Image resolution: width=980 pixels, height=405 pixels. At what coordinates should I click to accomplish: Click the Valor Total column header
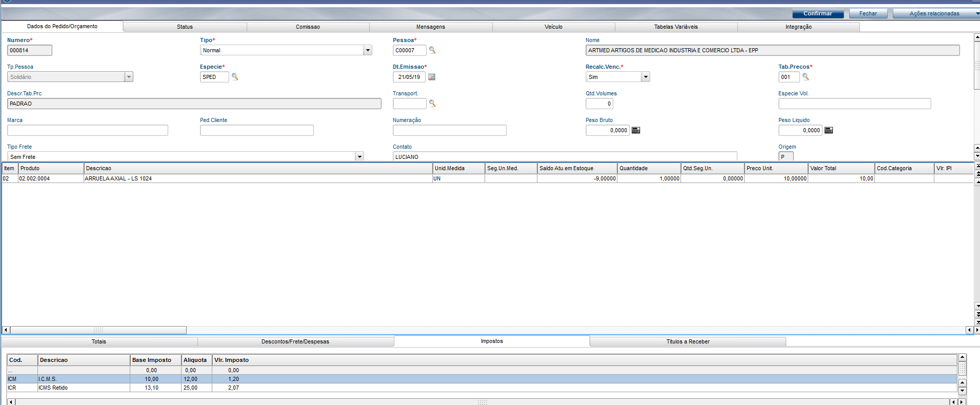pos(841,168)
